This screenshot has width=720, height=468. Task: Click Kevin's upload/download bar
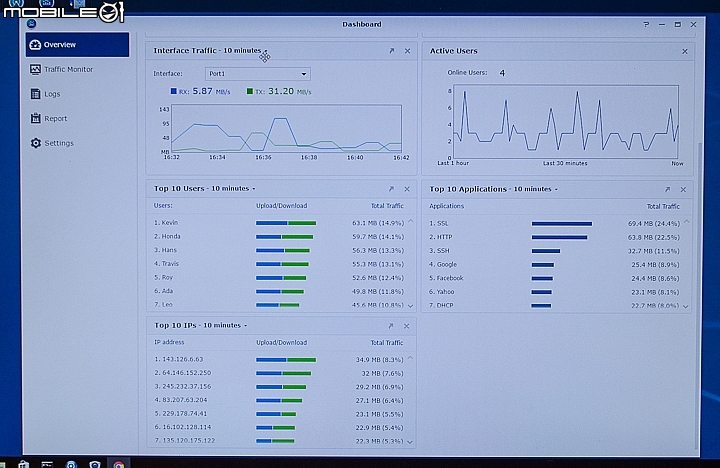tap(286, 223)
